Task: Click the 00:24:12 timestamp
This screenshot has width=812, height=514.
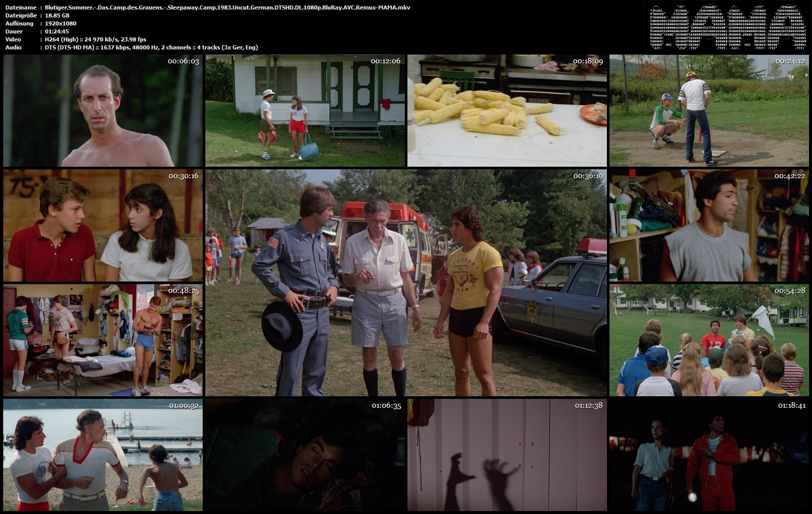Action: 790,61
